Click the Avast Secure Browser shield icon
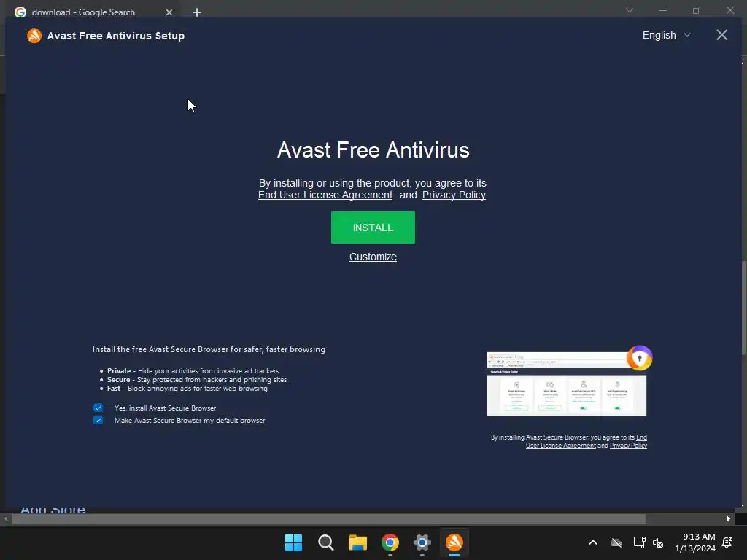The height and width of the screenshot is (560, 747). [x=639, y=358]
